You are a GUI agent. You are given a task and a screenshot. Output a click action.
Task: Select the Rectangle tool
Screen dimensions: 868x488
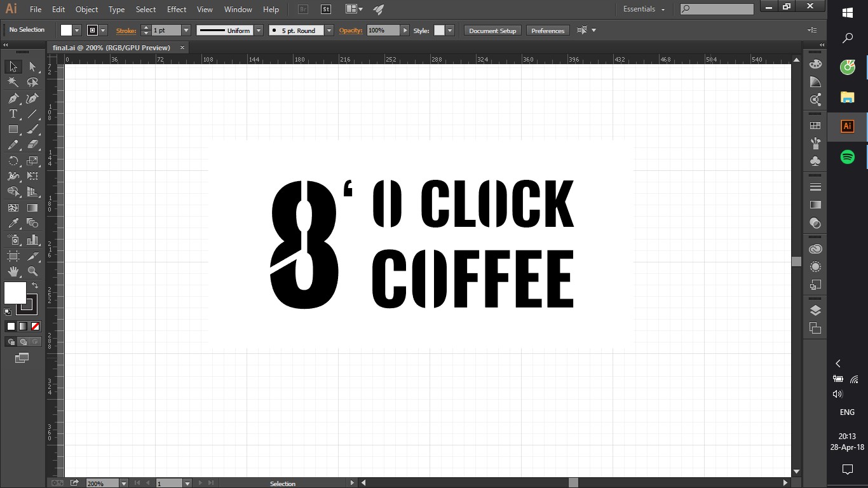click(13, 129)
